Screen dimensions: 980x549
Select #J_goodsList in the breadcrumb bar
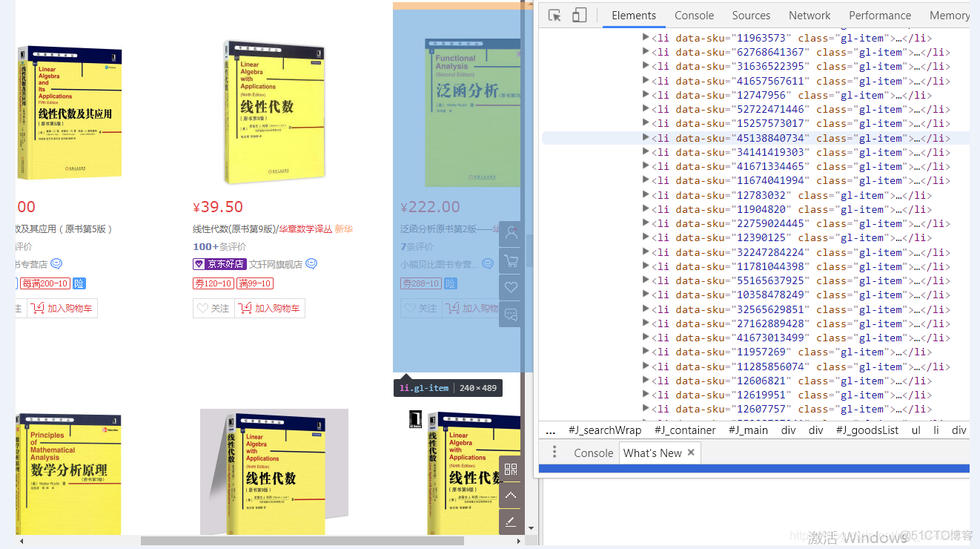[867, 430]
